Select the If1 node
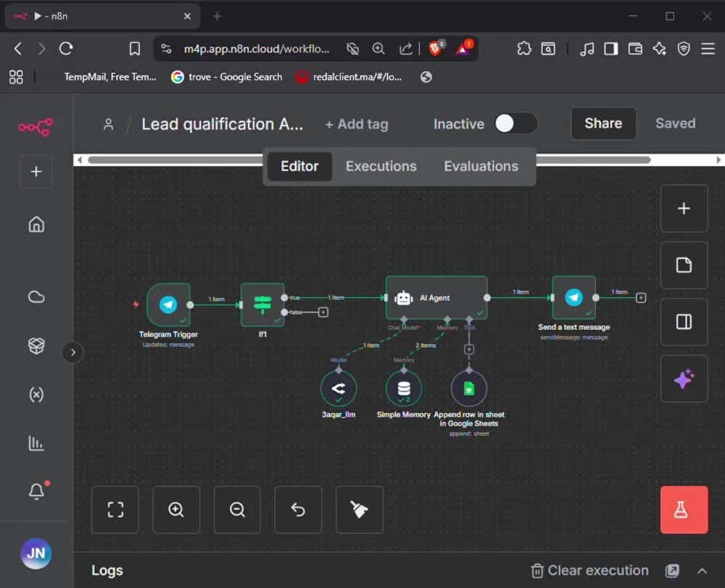The image size is (725, 588). coord(262,305)
